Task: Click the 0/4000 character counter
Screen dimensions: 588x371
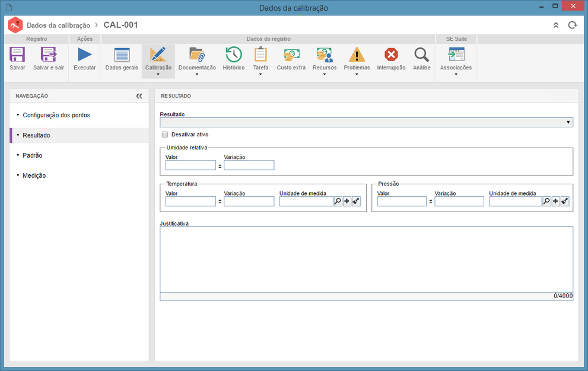Action: (x=563, y=296)
